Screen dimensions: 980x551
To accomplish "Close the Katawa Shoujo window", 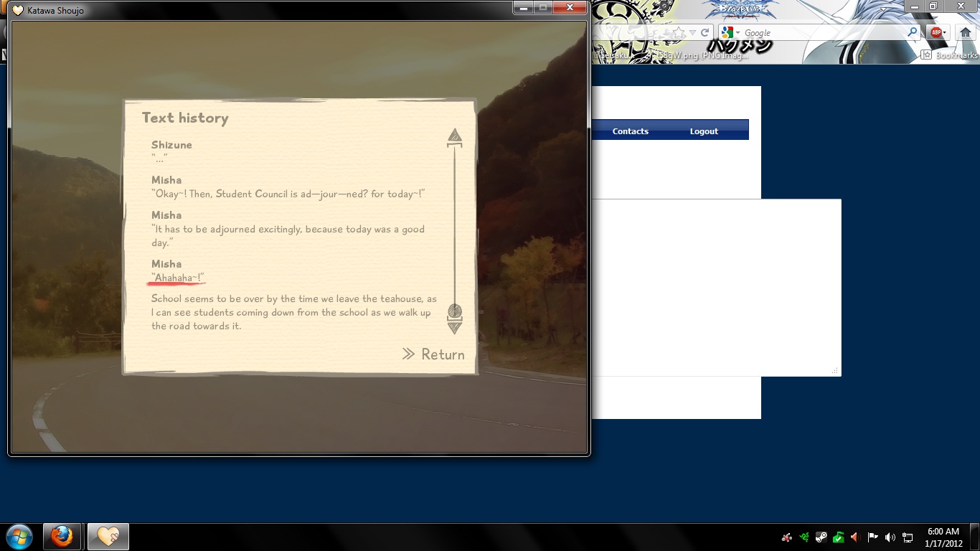I will pos(570,7).
